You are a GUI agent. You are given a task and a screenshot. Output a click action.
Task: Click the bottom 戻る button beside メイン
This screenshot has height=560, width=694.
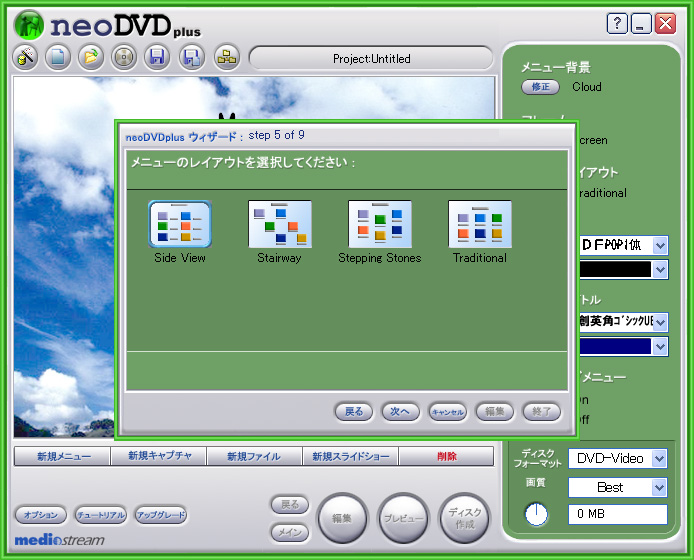coord(290,505)
